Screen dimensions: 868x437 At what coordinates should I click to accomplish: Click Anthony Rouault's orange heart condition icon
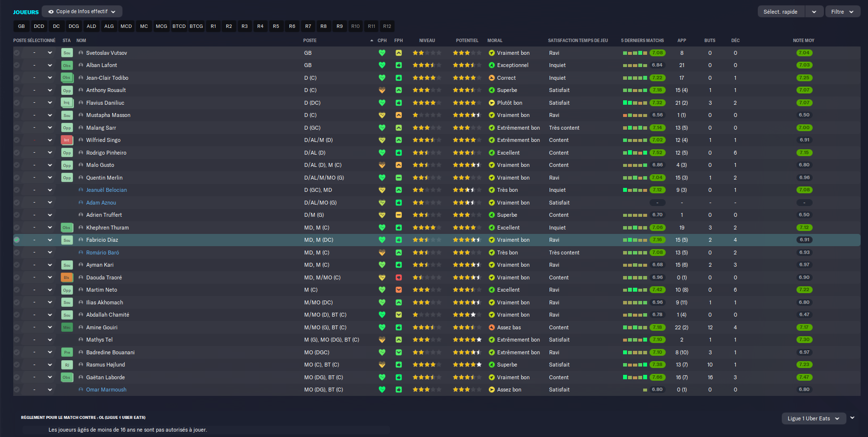pos(382,90)
